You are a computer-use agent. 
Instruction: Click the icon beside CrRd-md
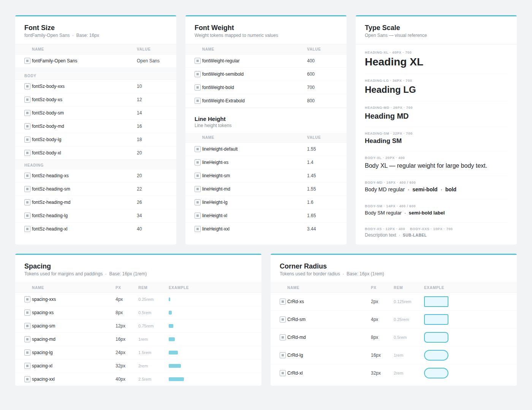coord(283,337)
